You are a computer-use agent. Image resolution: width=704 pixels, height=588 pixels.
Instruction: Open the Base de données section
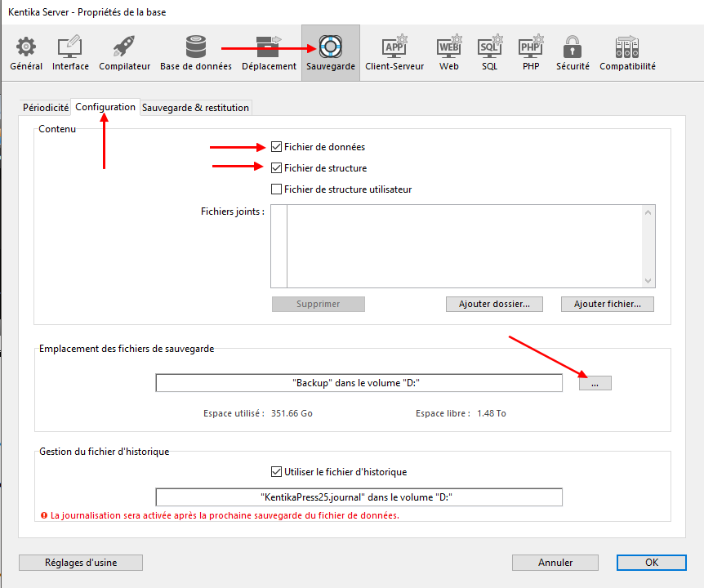(196, 53)
